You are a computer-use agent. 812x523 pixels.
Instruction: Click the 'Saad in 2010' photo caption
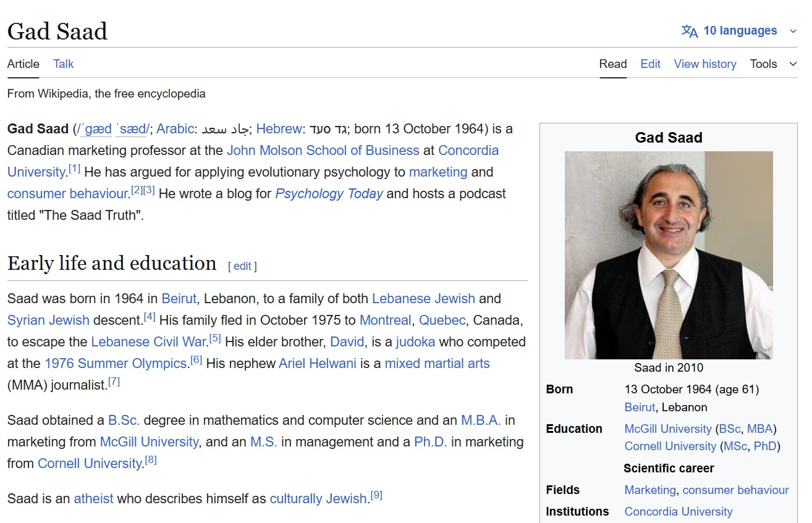pyautogui.click(x=669, y=368)
